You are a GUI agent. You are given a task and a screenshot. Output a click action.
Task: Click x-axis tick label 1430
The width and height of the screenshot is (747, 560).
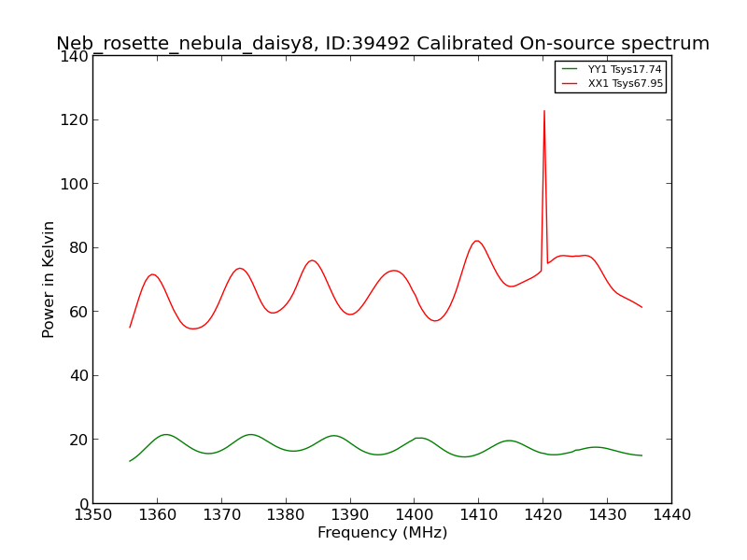pos(608,515)
